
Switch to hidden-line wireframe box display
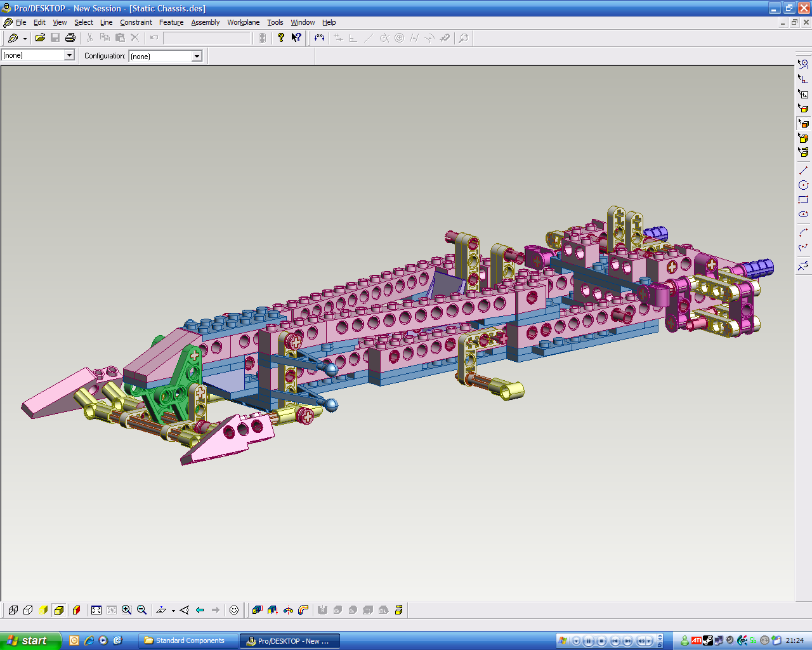point(28,610)
